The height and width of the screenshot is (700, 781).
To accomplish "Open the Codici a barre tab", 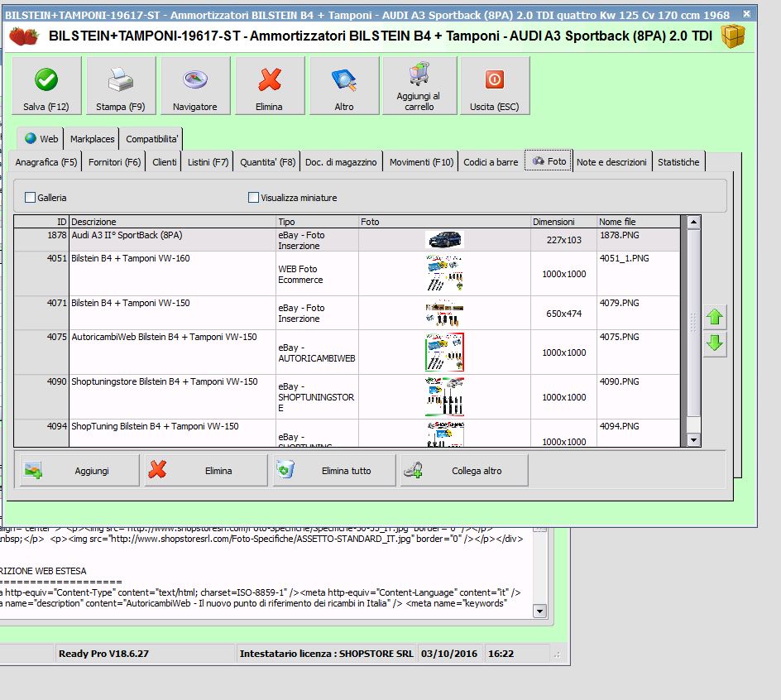I will pyautogui.click(x=491, y=162).
